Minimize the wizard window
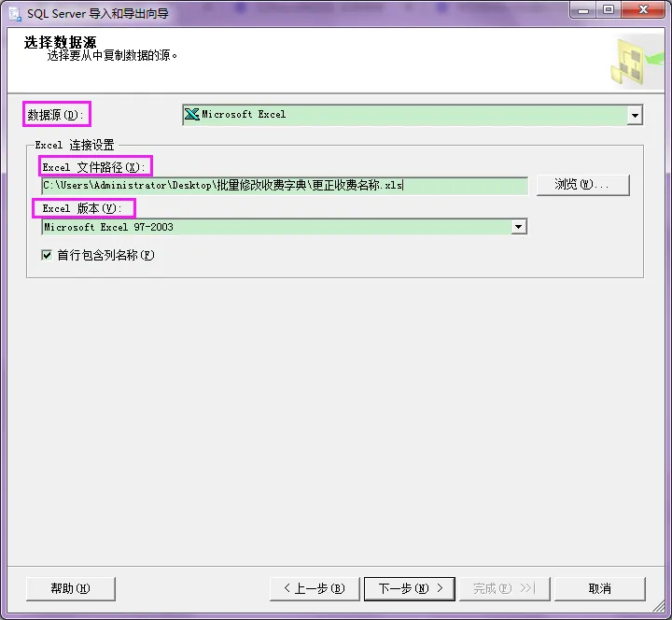This screenshot has height=620, width=672. (582, 10)
